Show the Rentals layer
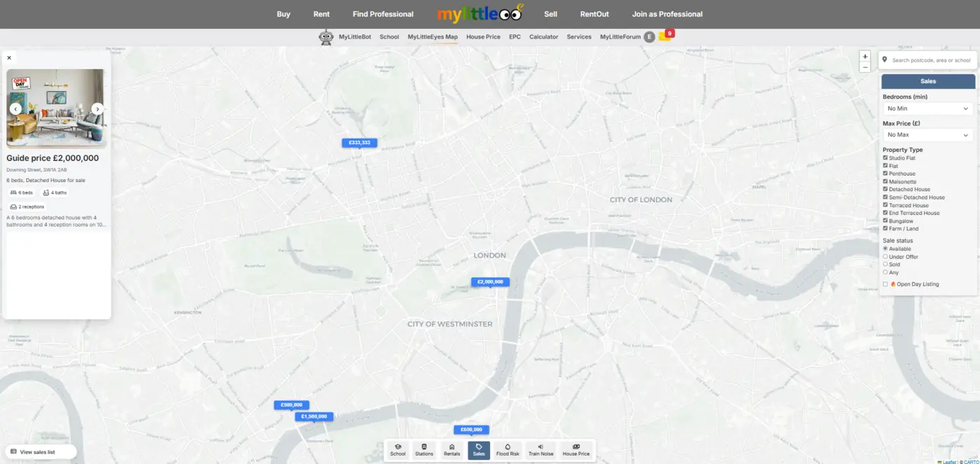Image resolution: width=980 pixels, height=464 pixels. tap(451, 450)
